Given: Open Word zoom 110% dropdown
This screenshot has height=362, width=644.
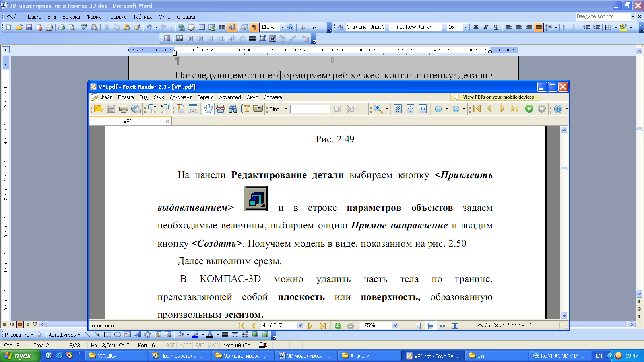Looking at the screenshot, I should [282, 27].
